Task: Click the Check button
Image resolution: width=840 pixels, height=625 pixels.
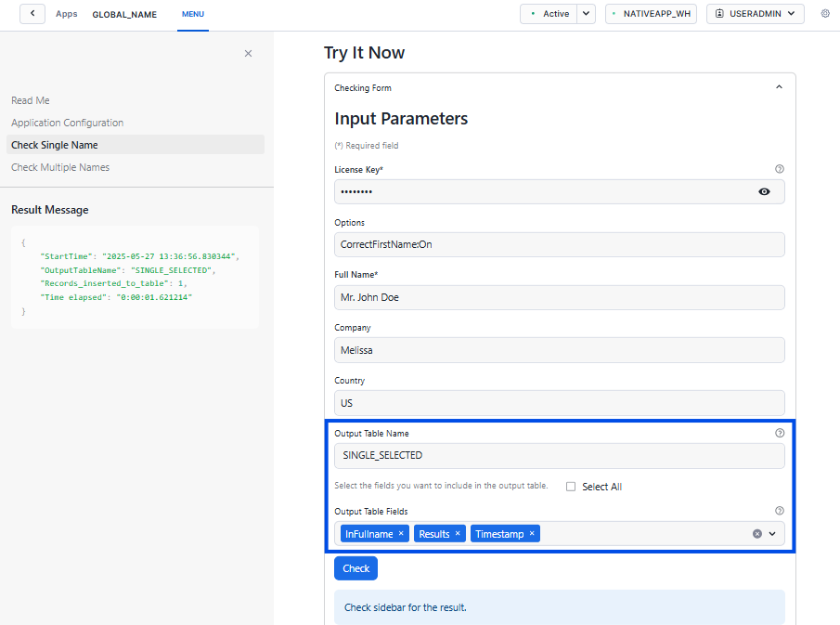Action: pos(355,568)
